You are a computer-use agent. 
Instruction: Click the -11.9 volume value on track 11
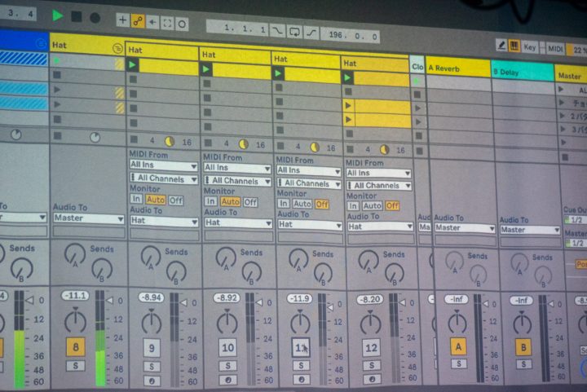click(300, 298)
